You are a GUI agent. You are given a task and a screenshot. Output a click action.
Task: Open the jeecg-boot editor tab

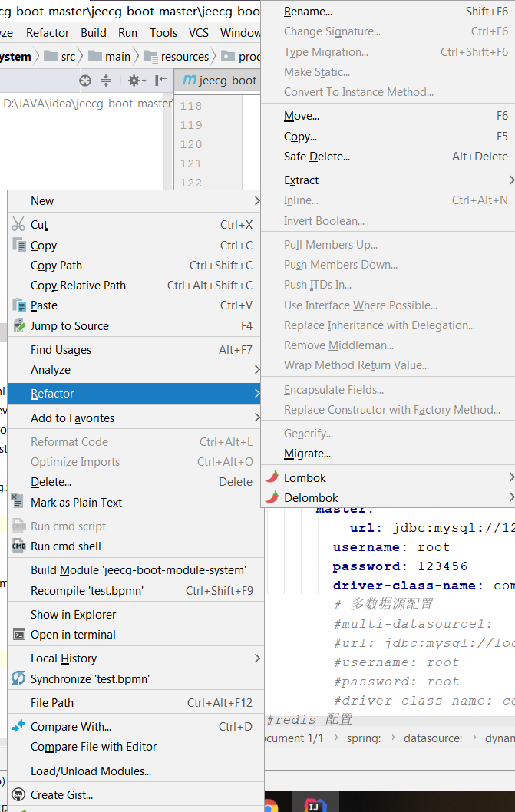(218, 81)
